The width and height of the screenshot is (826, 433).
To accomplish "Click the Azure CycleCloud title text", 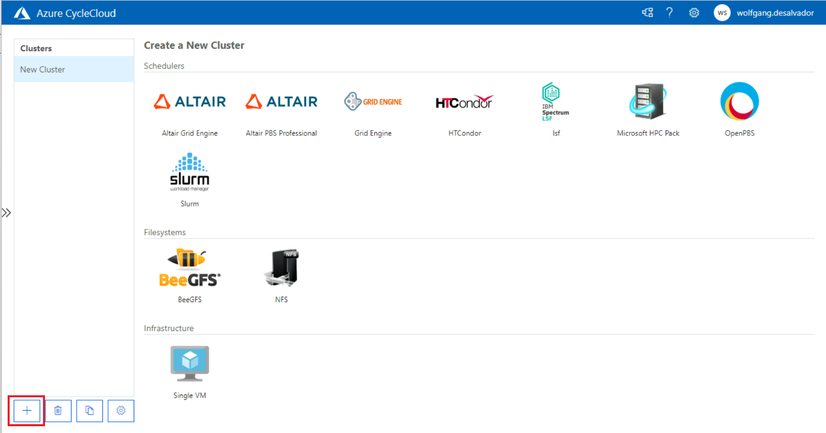I will [x=76, y=13].
